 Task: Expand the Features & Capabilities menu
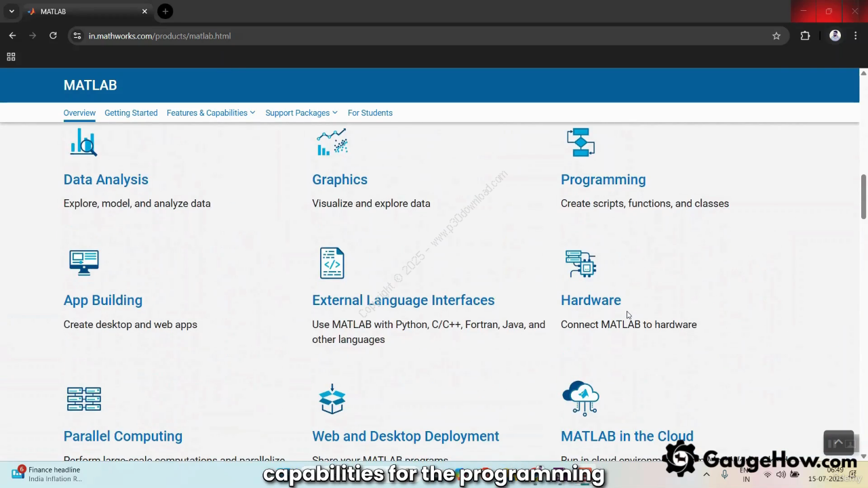211,113
